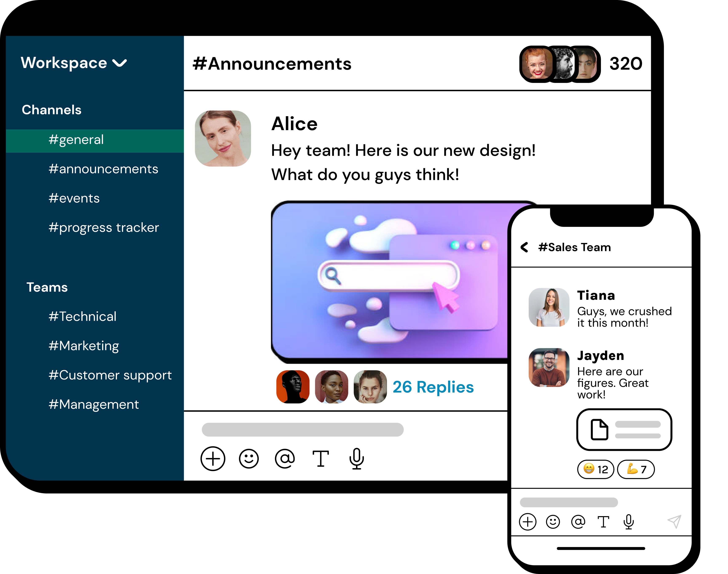728x574 pixels.
Task: Click the @ mention icon in desktop composer
Action: pyautogui.click(x=284, y=459)
